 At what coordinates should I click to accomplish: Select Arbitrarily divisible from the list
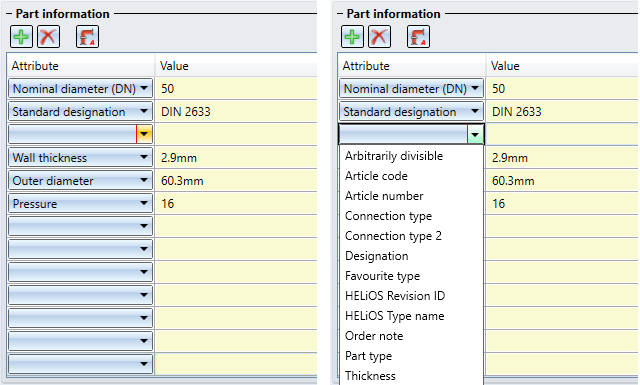tap(394, 156)
